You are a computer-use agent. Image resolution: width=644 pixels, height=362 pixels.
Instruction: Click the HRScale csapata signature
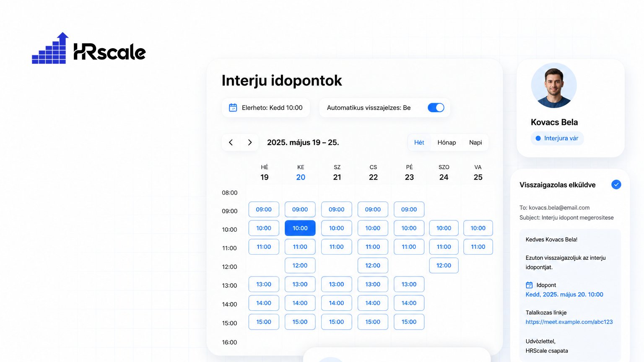pos(547,351)
